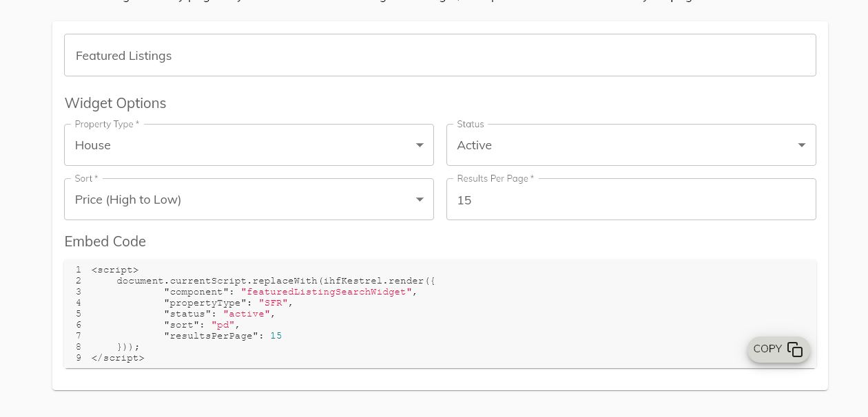The image size is (868, 417).
Task: Click the "pd" sort value in code
Action: coord(223,325)
